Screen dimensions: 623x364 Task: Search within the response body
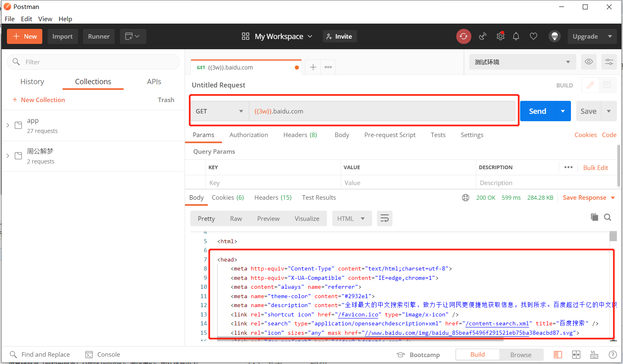tap(608, 217)
